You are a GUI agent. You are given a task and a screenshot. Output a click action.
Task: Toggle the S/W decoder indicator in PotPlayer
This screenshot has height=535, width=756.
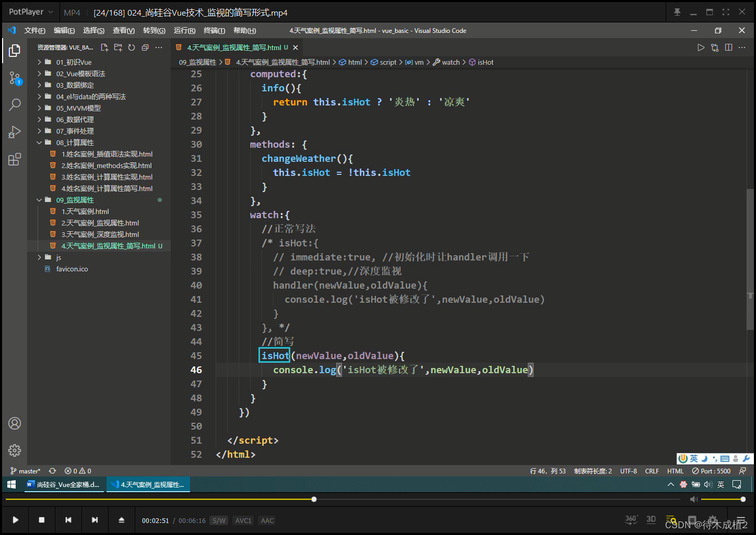[219, 520]
